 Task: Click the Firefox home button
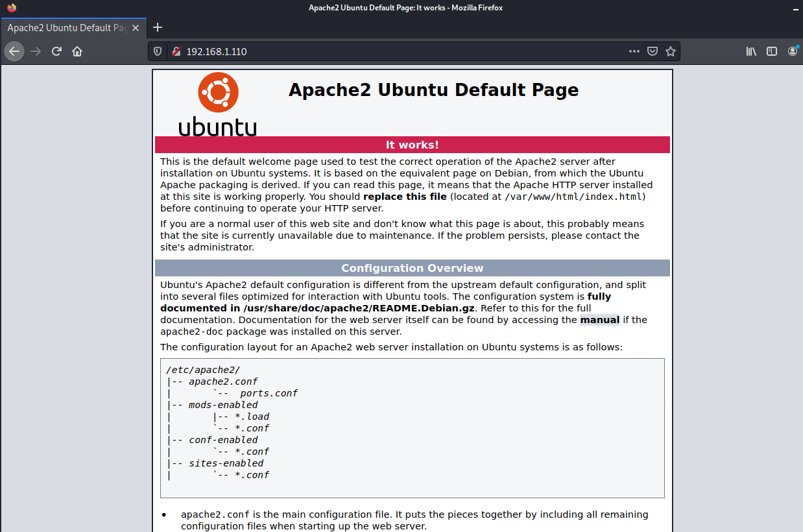(x=78, y=51)
